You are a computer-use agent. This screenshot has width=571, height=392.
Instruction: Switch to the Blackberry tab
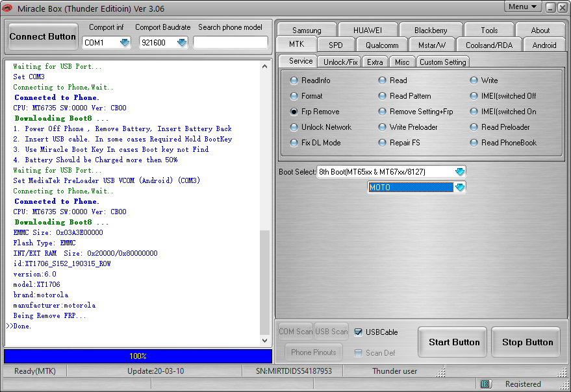click(431, 30)
